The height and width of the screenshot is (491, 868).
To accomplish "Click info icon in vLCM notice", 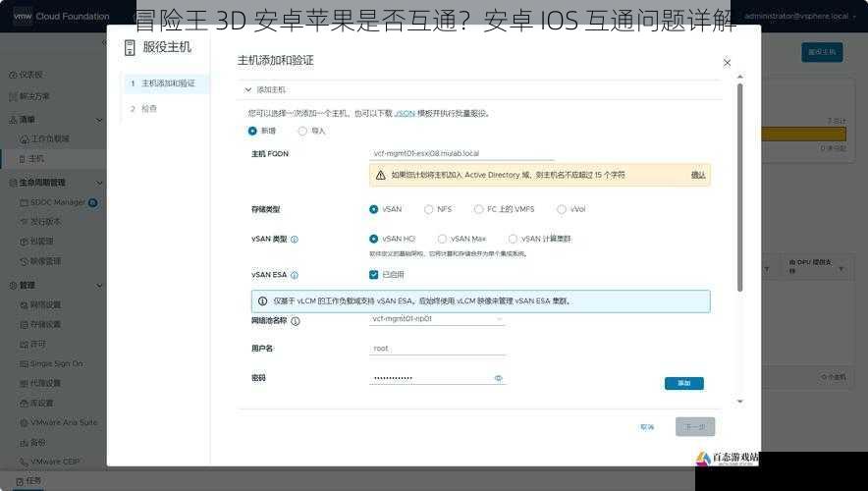I will coord(262,301).
